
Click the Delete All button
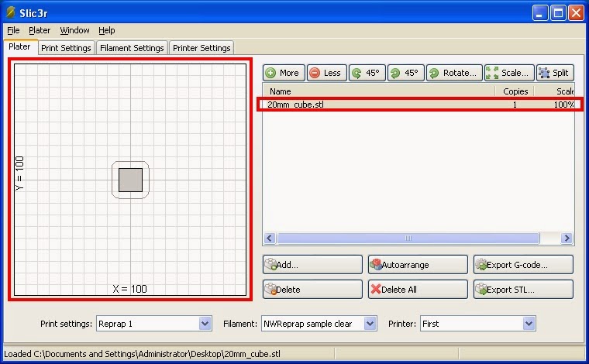tap(418, 290)
